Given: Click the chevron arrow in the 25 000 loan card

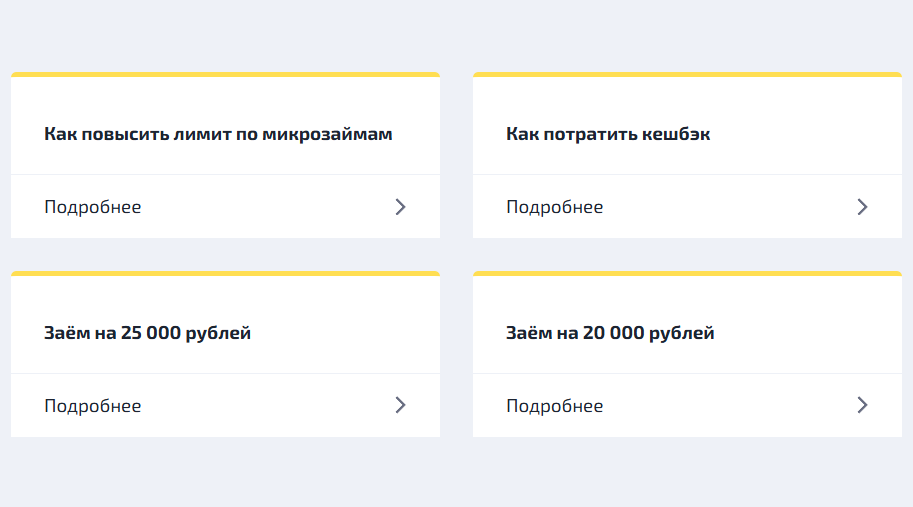Looking at the screenshot, I should (x=400, y=405).
